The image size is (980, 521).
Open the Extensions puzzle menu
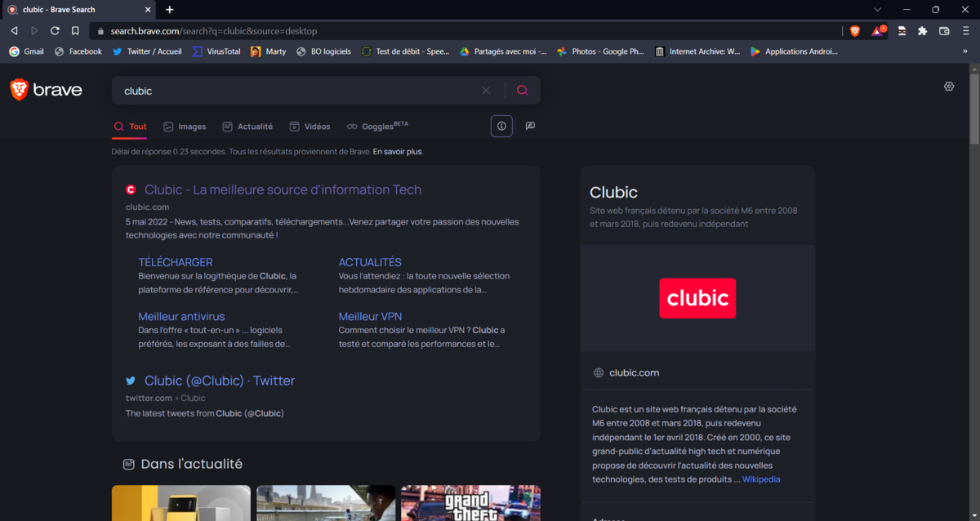(x=923, y=31)
